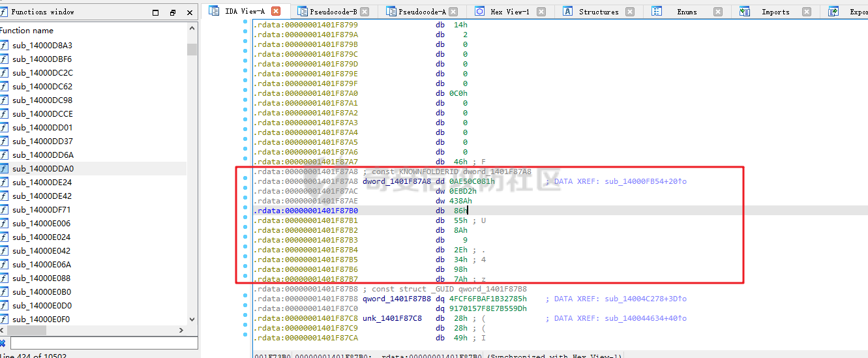The height and width of the screenshot is (358, 868).
Task: Float the Functions window panel
Action: (x=172, y=12)
